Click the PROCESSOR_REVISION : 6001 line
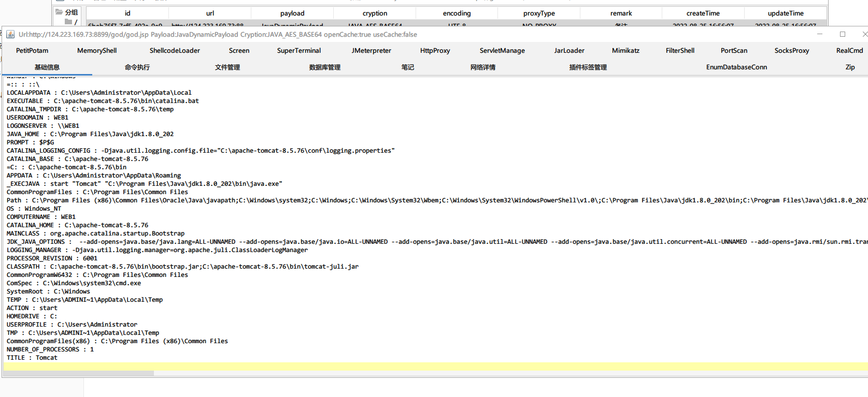 tap(52, 258)
